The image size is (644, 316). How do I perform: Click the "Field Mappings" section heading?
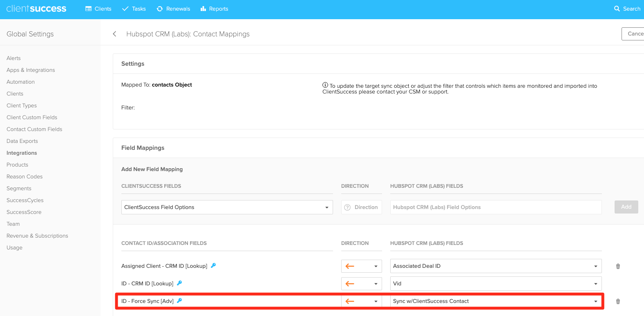coord(143,148)
